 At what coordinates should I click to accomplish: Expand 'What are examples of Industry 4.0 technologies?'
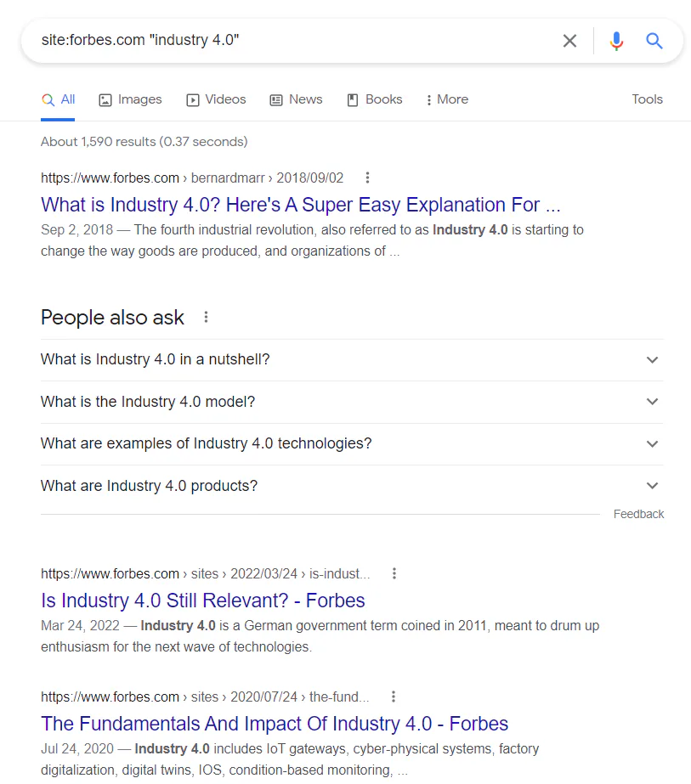[x=352, y=444]
